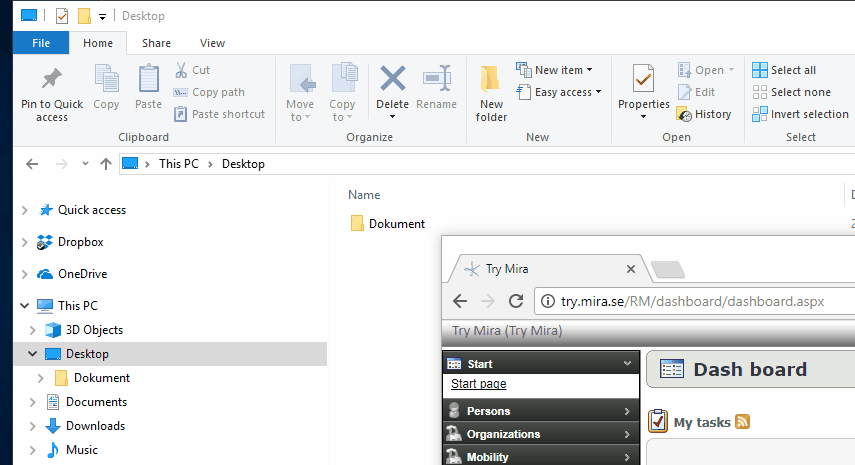Click the new folder icon in title bar

coord(84,16)
